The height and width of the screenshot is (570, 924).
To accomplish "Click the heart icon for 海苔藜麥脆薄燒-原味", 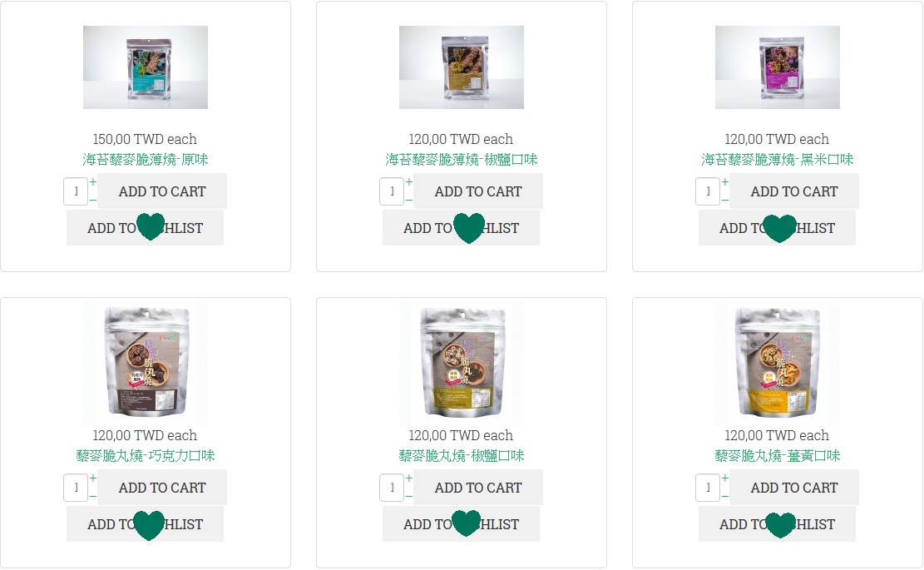I will (150, 226).
